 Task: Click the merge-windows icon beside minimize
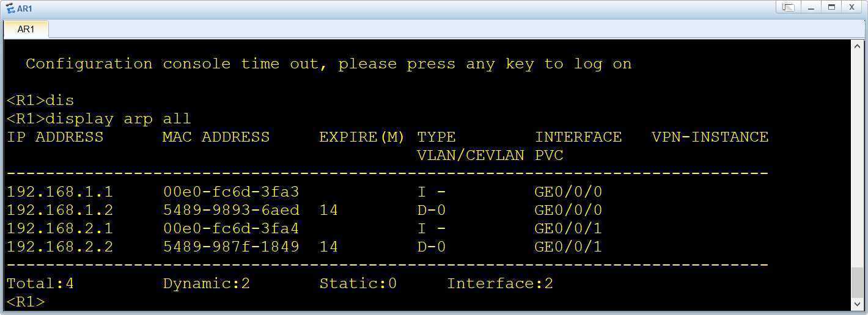pos(789,7)
